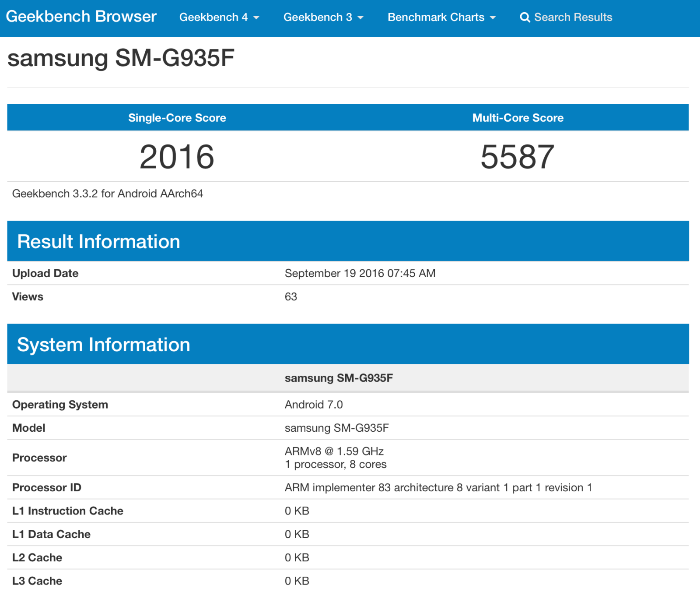Select the Processor ID value text
The width and height of the screenshot is (700, 592).
point(438,487)
